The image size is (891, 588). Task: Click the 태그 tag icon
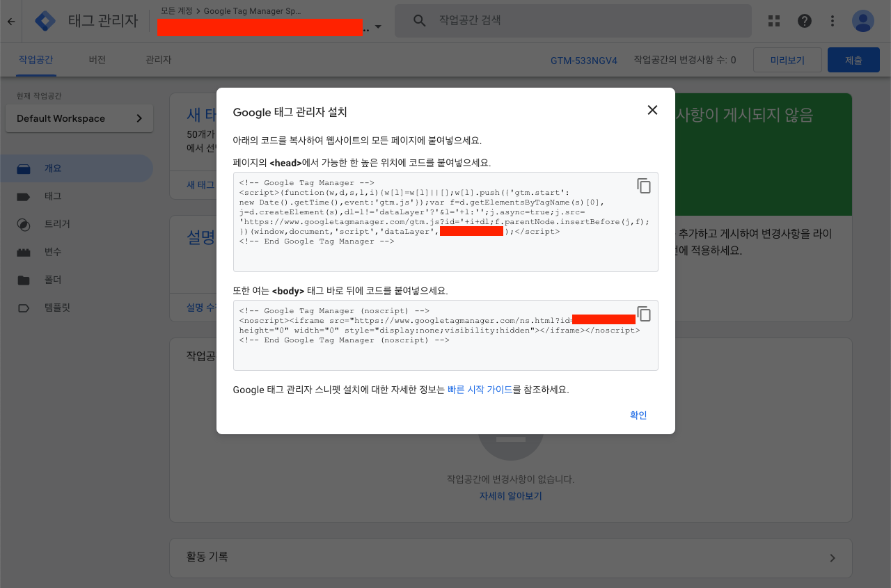tap(24, 196)
